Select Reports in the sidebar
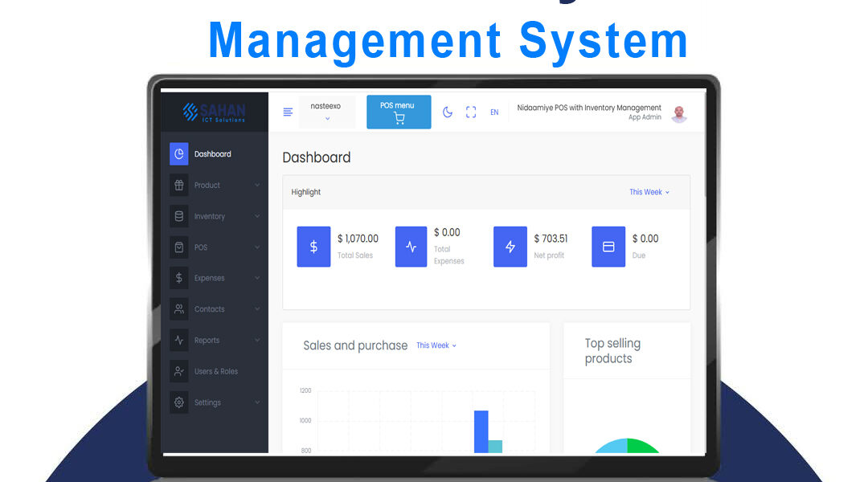The width and height of the screenshot is (868, 482). point(207,341)
